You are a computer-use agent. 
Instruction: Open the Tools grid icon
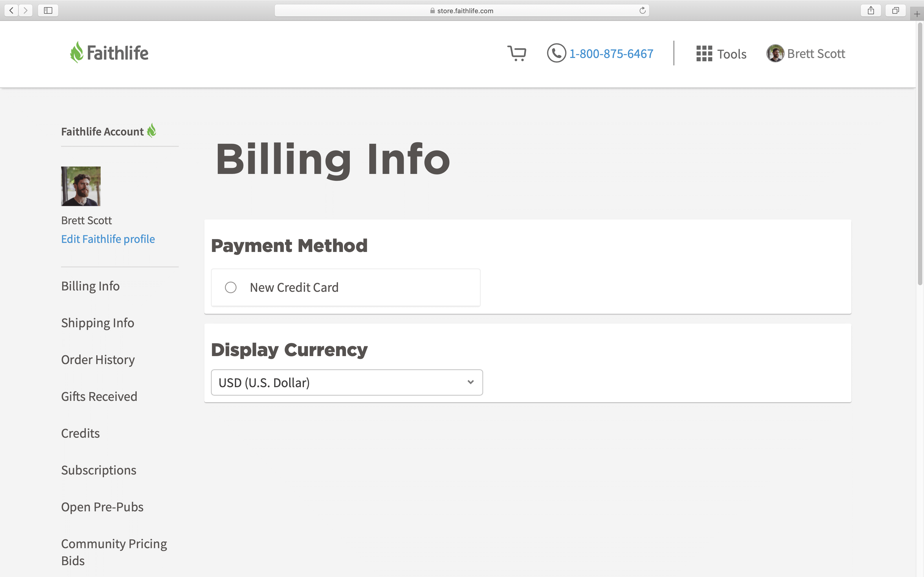(x=704, y=53)
